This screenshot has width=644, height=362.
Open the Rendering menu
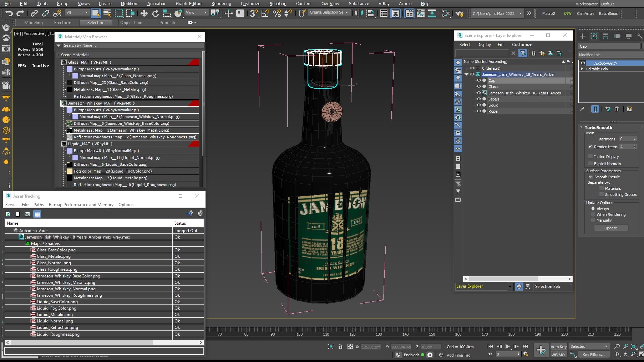[x=221, y=4]
